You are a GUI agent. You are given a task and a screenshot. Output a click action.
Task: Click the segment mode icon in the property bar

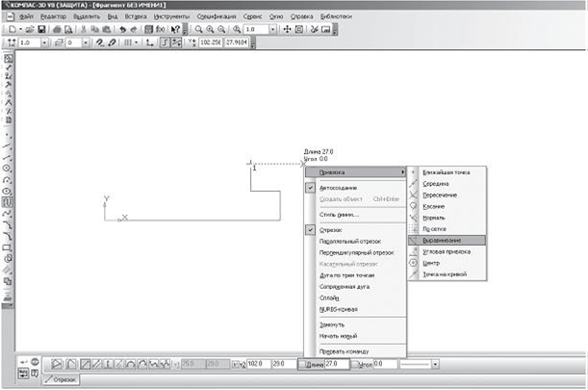point(85,364)
